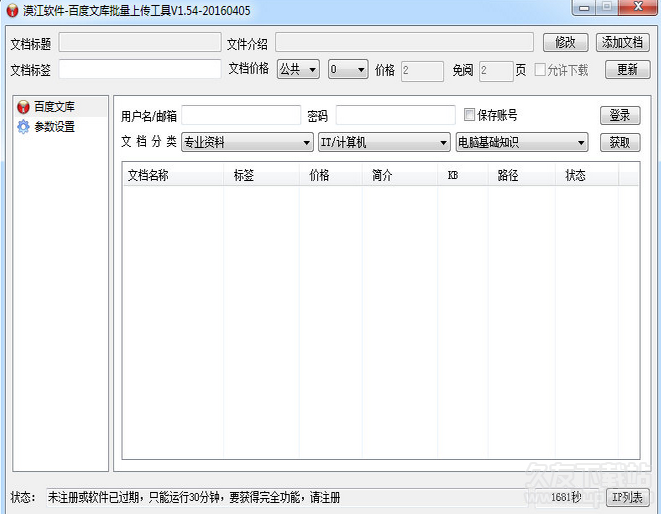The height and width of the screenshot is (514, 661).
Task: Toggle the 保存账号 checkbox
Action: tap(469, 114)
